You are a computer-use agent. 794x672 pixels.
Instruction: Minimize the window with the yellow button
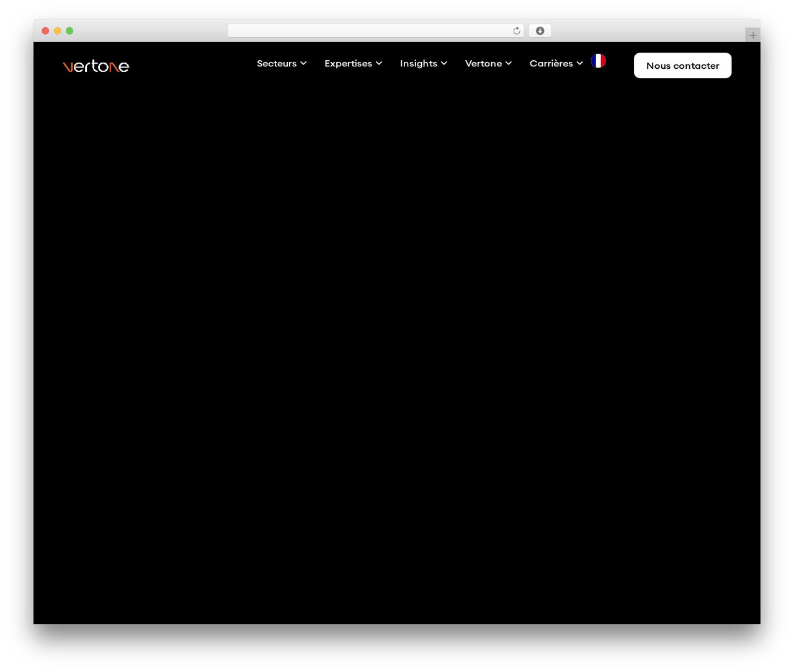tap(58, 31)
